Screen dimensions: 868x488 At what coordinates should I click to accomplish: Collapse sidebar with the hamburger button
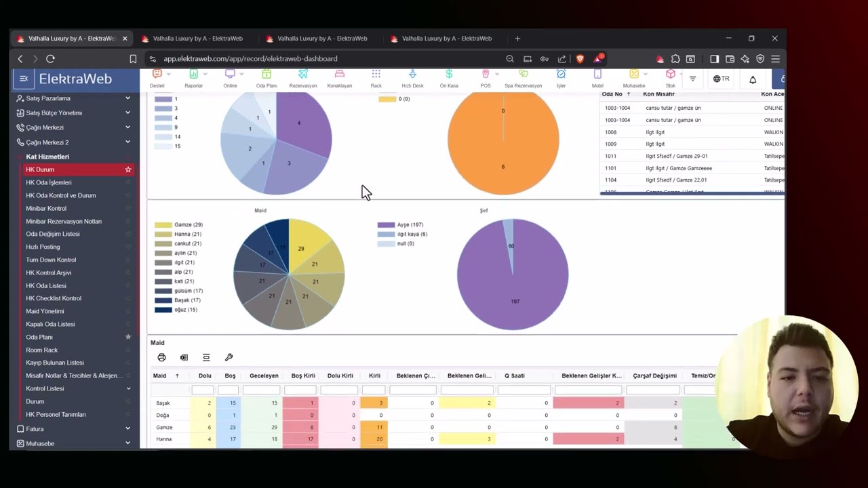[24, 79]
